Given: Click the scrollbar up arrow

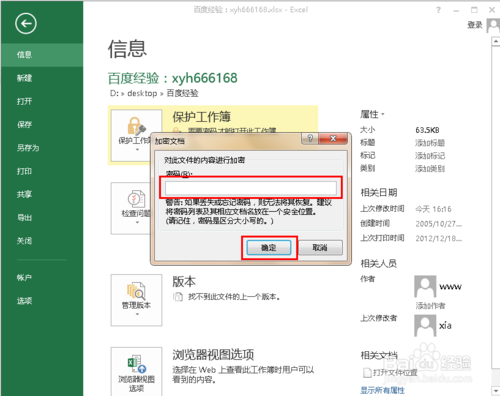Looking at the screenshot, I should (x=496, y=42).
